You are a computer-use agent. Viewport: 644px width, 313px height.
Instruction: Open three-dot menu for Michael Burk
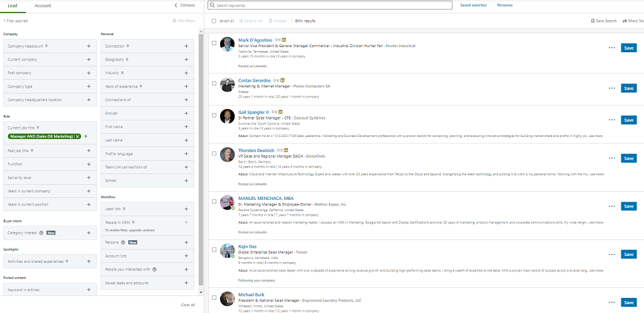(611, 302)
